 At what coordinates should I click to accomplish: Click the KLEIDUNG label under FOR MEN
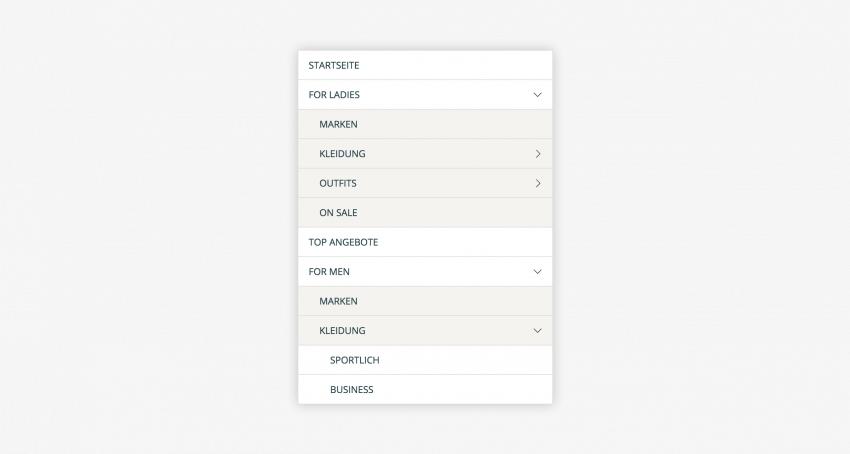[342, 331]
